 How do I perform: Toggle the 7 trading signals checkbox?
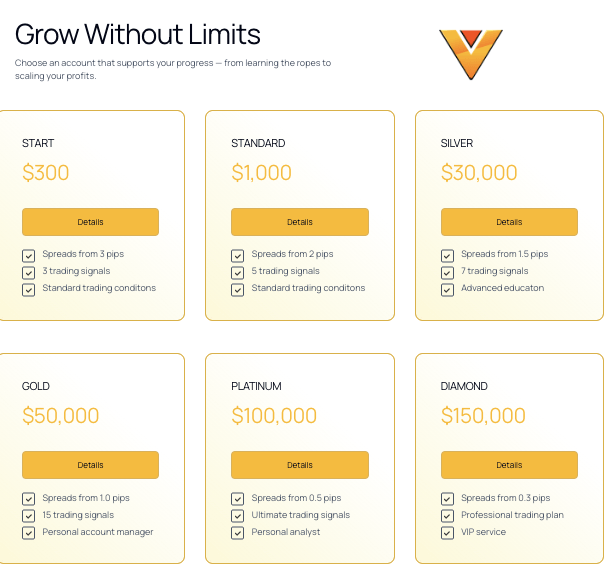[447, 272]
